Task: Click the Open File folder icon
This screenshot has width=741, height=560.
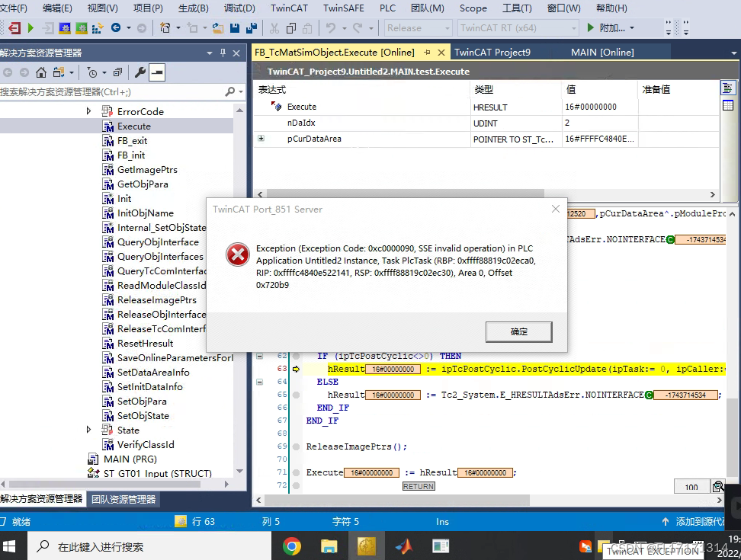Action: click(x=218, y=28)
